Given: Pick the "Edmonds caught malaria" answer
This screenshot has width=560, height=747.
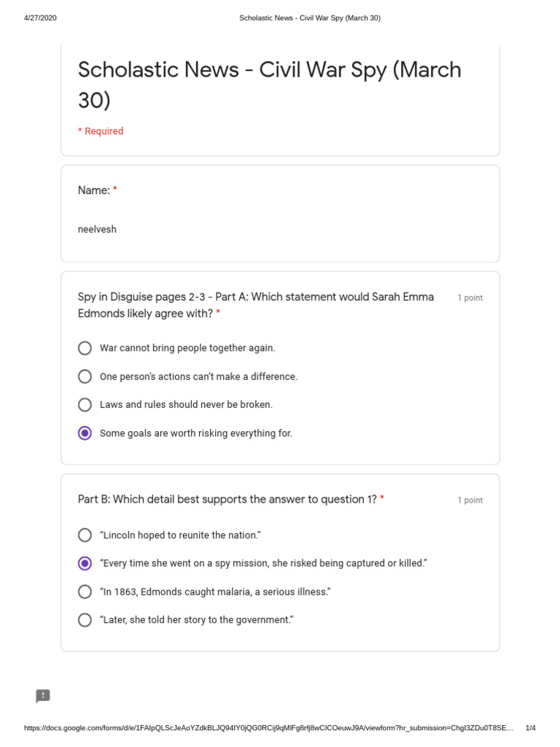Looking at the screenshot, I should pos(85,592).
